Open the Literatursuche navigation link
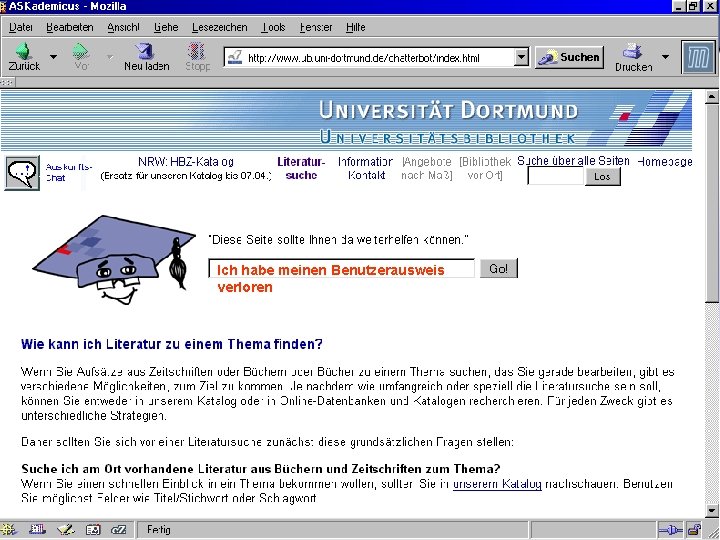720x540 pixels. coord(301,168)
